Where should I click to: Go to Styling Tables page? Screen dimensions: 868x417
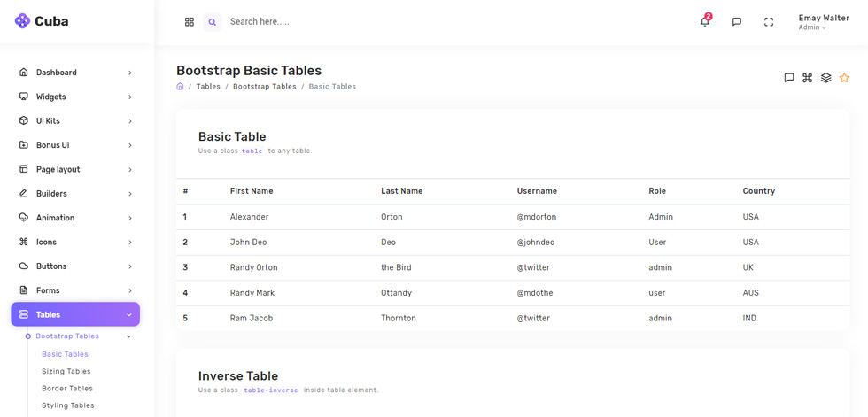(x=67, y=405)
